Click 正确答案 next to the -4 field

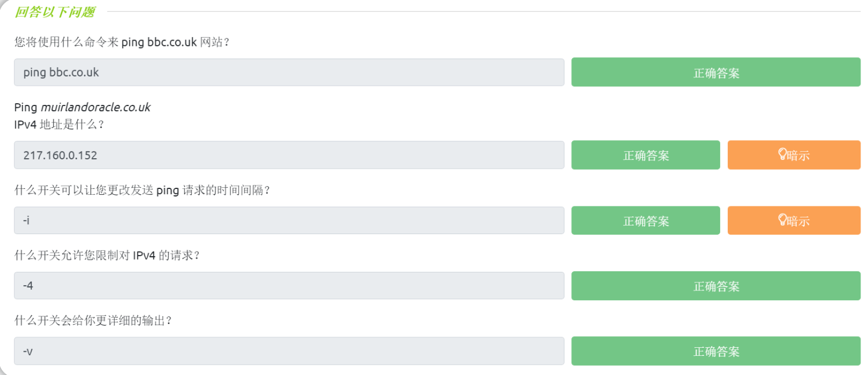716,286
